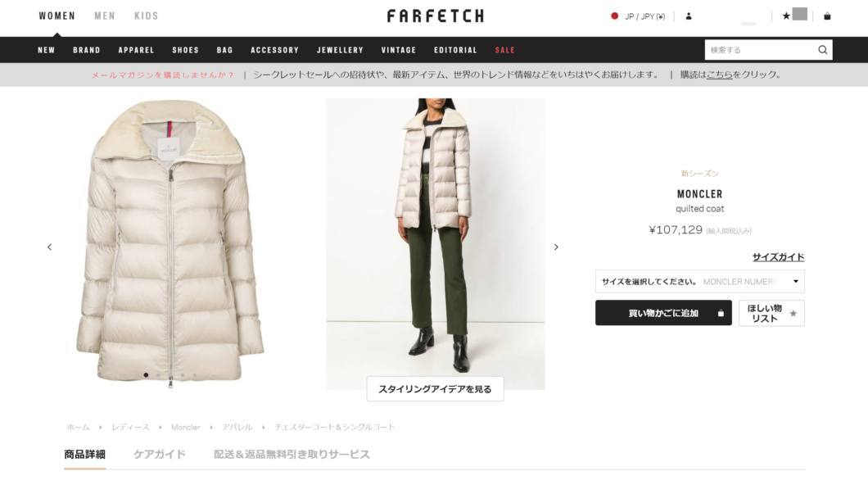The height and width of the screenshot is (494, 868).
Task: Click the search magnifier icon
Action: coord(823,50)
